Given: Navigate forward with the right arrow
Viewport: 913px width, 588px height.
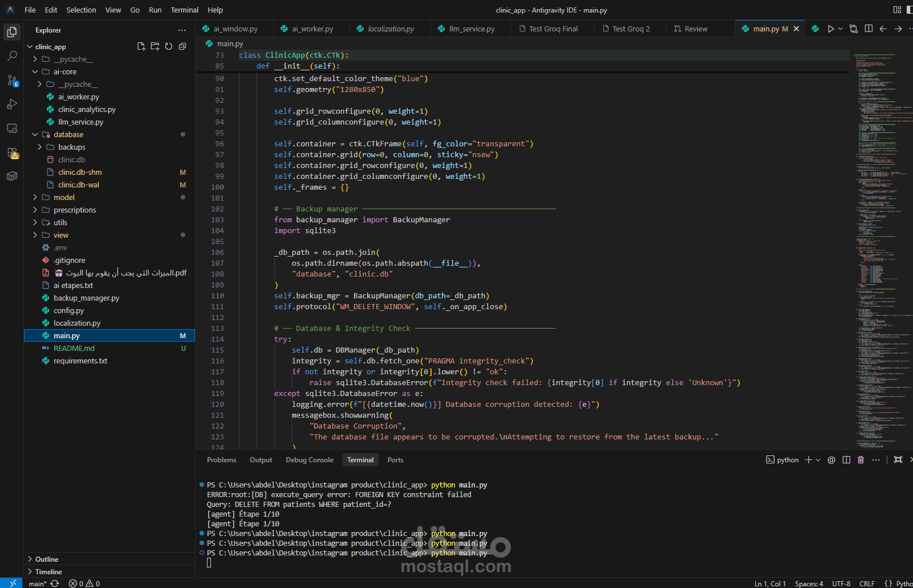Looking at the screenshot, I should click(x=898, y=29).
